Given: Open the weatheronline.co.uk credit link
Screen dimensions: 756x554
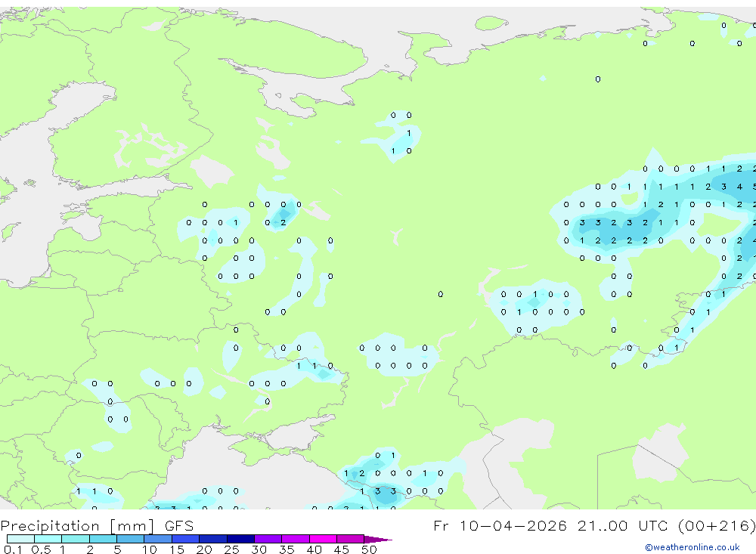Looking at the screenshot, I should 692,547.
